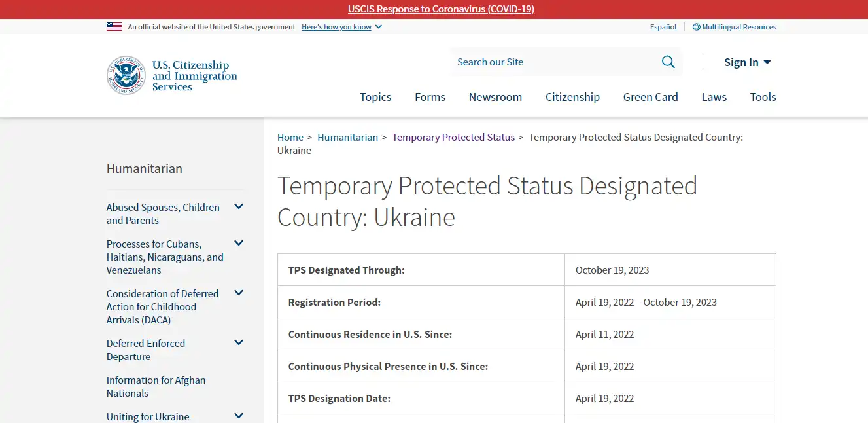
Task: Expand the Deferred Enforced Departure section
Action: [239, 342]
